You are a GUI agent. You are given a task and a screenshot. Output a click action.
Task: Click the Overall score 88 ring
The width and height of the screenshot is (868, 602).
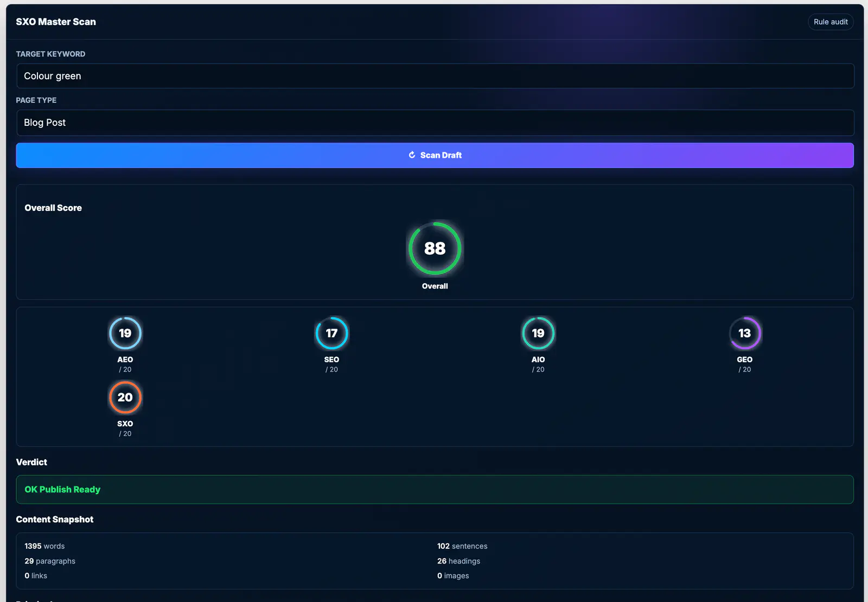(x=435, y=248)
